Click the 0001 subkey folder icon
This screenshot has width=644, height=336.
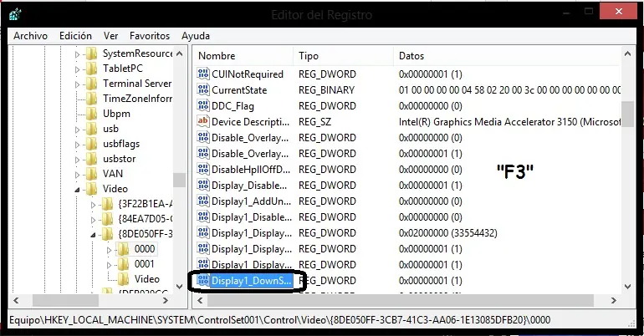123,264
